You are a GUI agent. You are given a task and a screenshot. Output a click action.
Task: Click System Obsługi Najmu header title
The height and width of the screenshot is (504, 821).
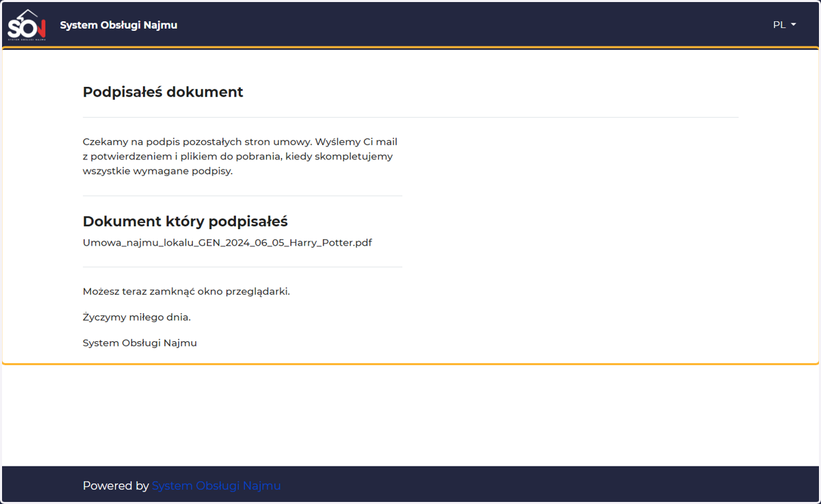118,25
